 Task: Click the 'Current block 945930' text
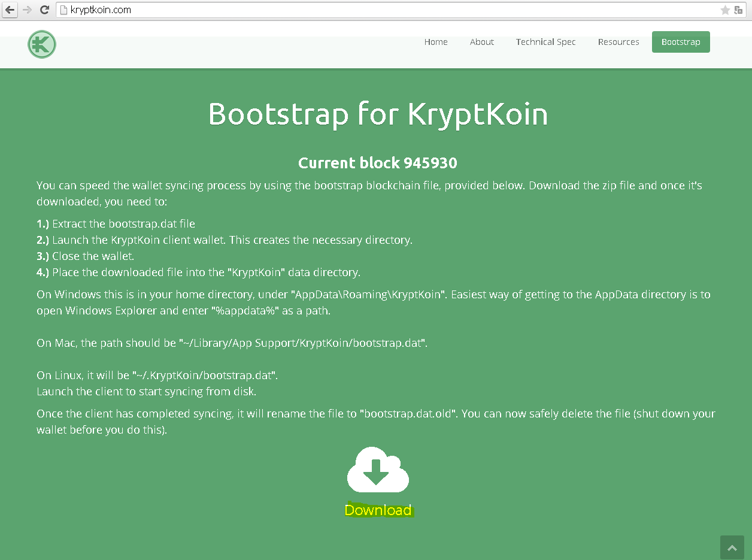[x=378, y=163]
